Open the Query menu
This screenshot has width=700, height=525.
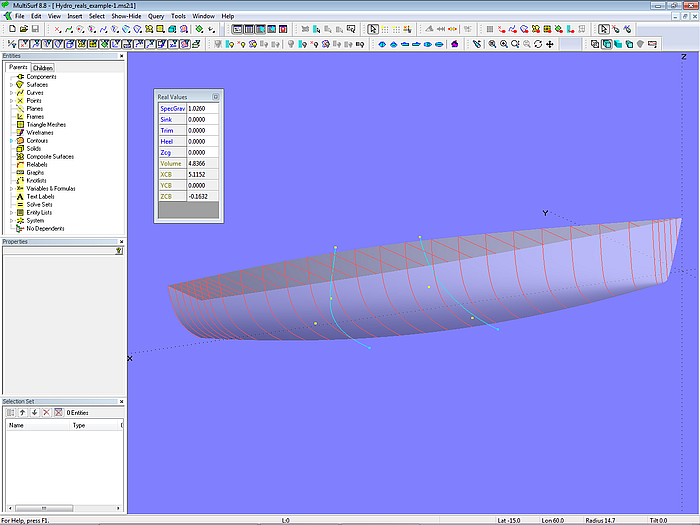(156, 16)
